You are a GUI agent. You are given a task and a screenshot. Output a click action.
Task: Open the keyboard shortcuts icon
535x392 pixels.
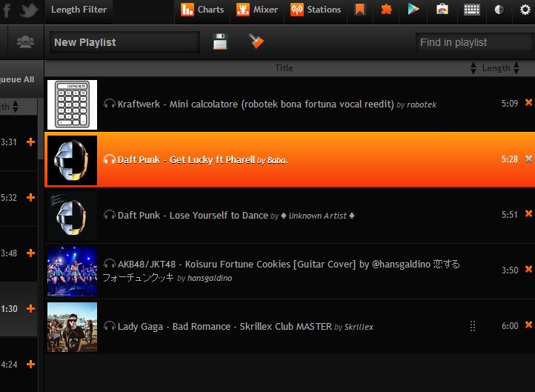tap(472, 10)
